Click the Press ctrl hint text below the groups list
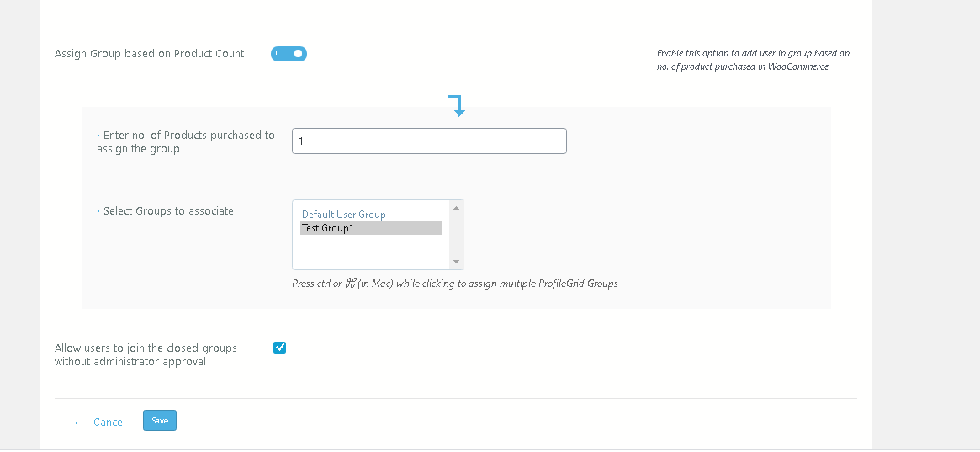 point(454,284)
